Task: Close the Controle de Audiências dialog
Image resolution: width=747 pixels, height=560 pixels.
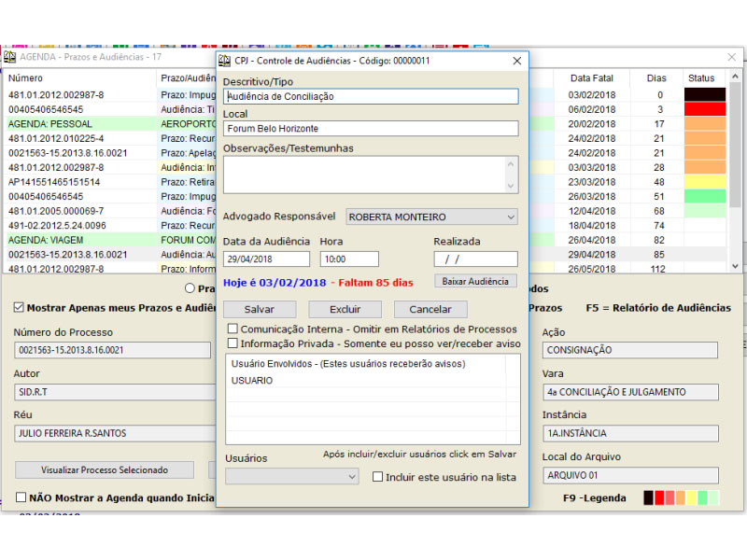Action: tap(516, 61)
